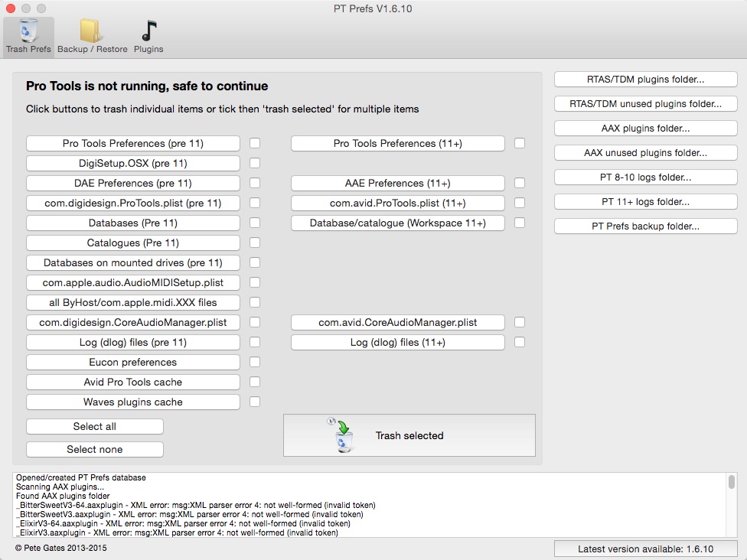Viewport: 747px width, 560px height.
Task: Tick the DAE Preferences (pre 11) checkbox
Action: [255, 184]
